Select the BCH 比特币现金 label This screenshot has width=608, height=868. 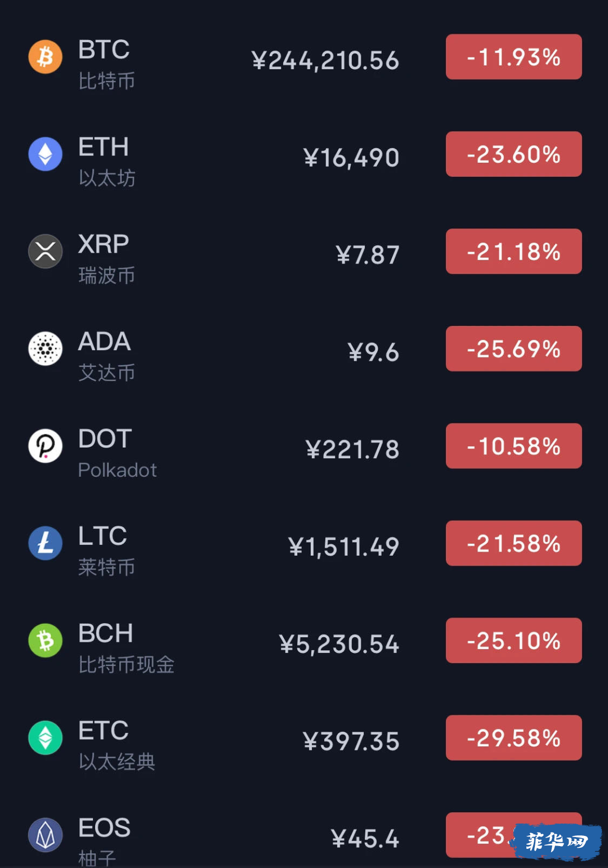126,665
